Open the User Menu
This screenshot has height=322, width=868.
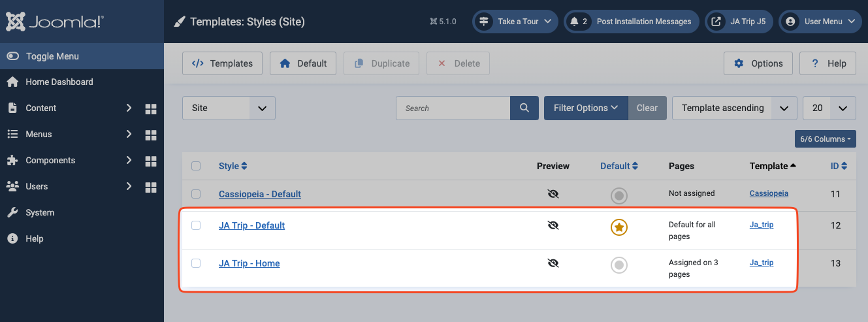[820, 22]
